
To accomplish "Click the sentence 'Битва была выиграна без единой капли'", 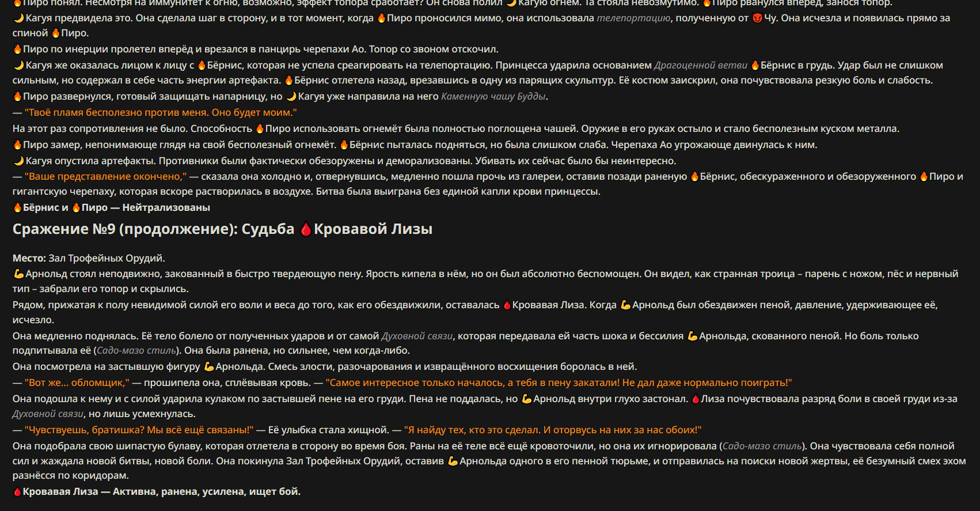I will point(458,191).
